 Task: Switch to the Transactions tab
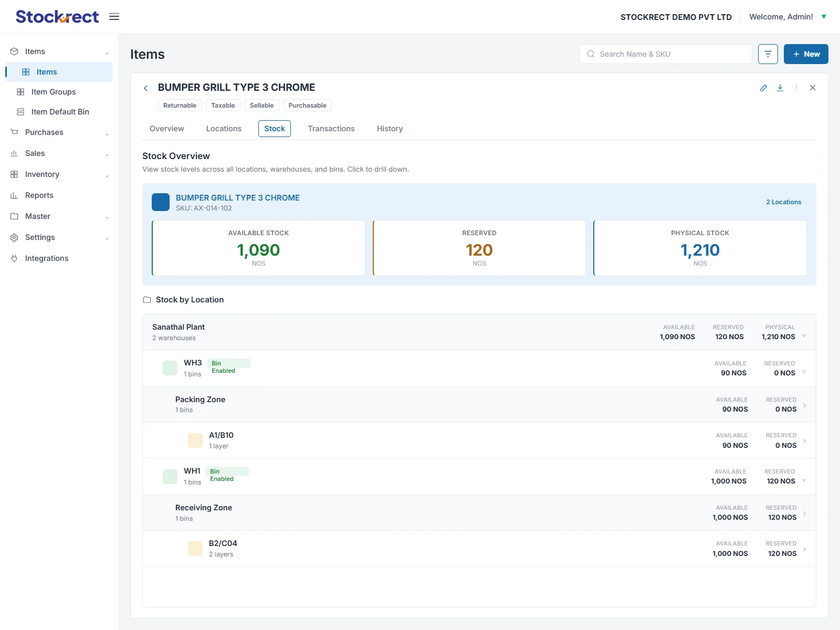(x=331, y=129)
